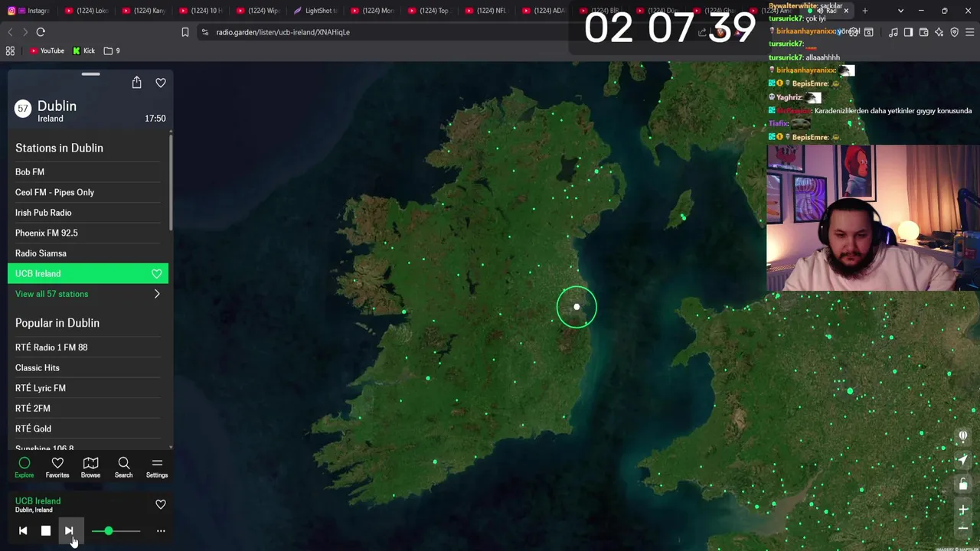The height and width of the screenshot is (551, 980).
Task: Go forward in browser history
Action: pos(24,32)
